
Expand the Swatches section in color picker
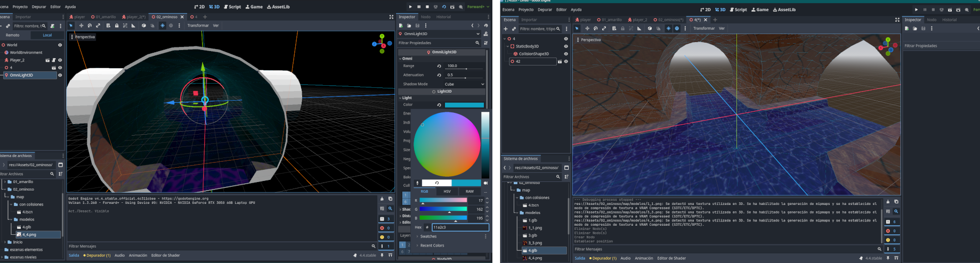click(428, 236)
